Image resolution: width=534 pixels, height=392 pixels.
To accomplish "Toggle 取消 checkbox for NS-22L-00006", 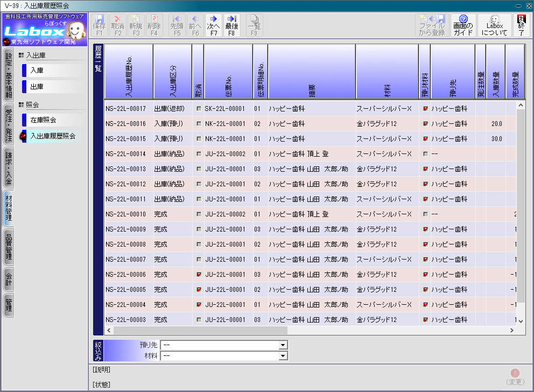I will [x=199, y=275].
